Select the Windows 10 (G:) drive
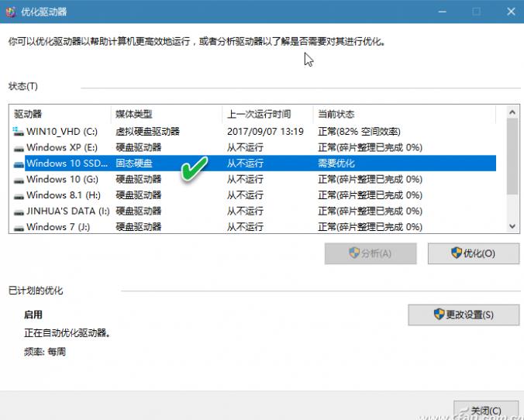524x420 pixels. [254, 179]
